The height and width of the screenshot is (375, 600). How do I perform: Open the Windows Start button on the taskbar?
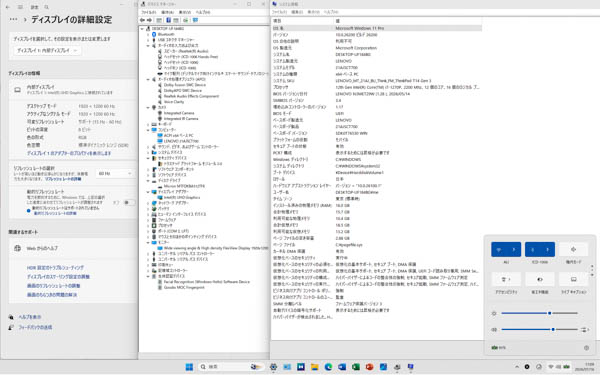click(189, 367)
